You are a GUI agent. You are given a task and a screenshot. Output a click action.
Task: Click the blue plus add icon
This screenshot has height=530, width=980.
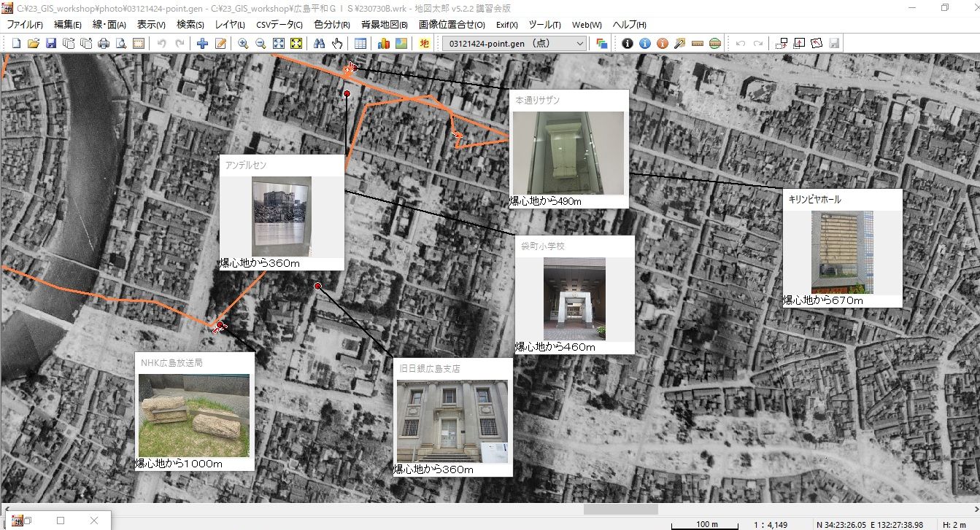203,44
